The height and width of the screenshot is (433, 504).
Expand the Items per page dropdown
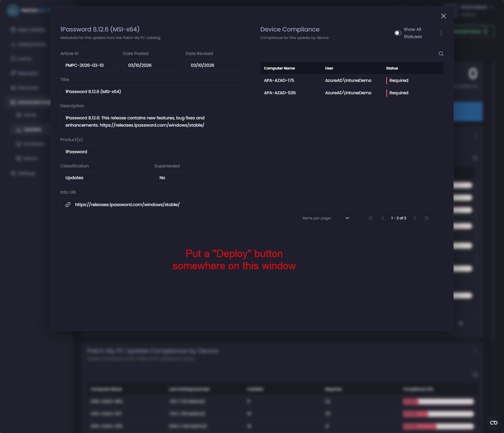[347, 218]
